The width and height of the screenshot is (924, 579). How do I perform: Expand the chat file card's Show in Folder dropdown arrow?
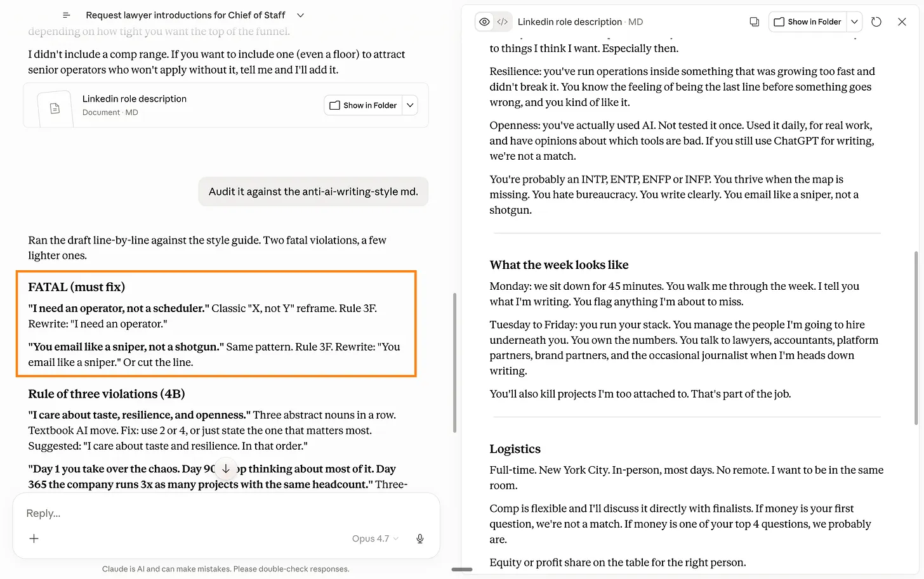pos(411,105)
